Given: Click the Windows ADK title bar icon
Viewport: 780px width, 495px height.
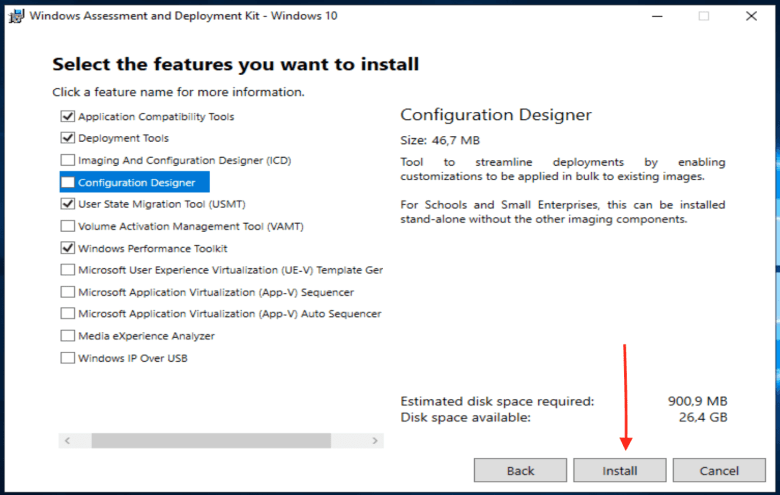Looking at the screenshot, I should pyautogui.click(x=16, y=16).
